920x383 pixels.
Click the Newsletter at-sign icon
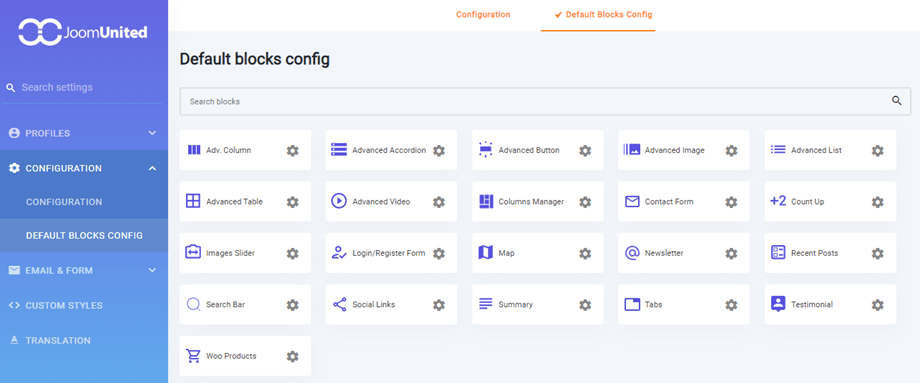(632, 253)
